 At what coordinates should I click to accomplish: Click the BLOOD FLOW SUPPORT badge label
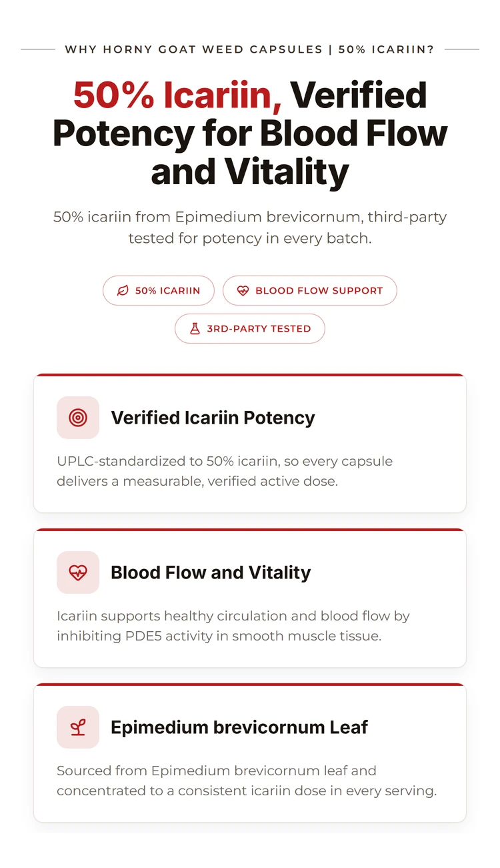pos(319,291)
